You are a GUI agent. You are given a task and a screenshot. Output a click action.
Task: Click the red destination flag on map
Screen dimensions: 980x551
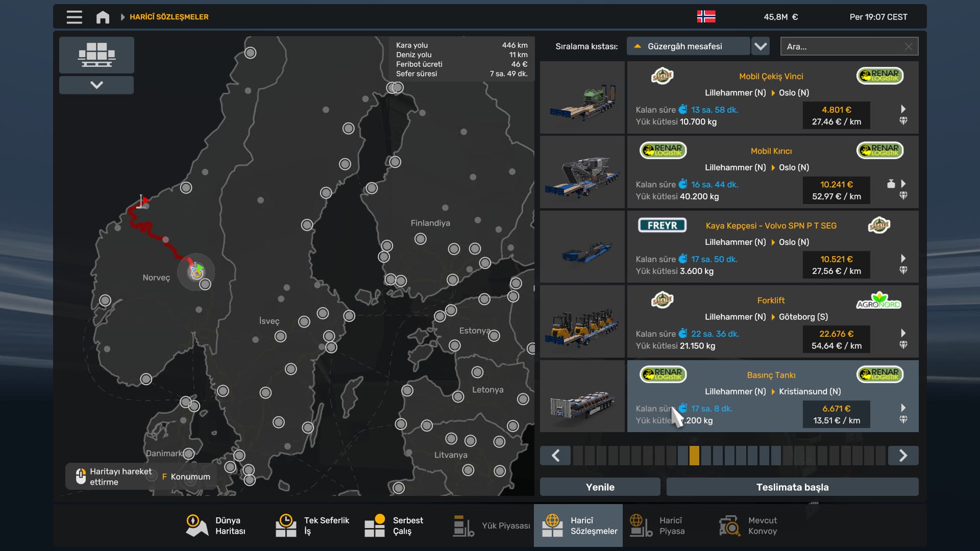click(x=144, y=200)
